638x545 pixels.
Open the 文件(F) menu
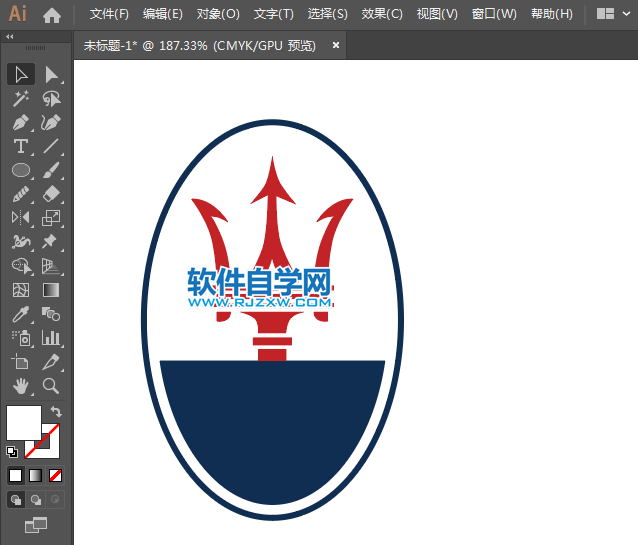coord(109,14)
